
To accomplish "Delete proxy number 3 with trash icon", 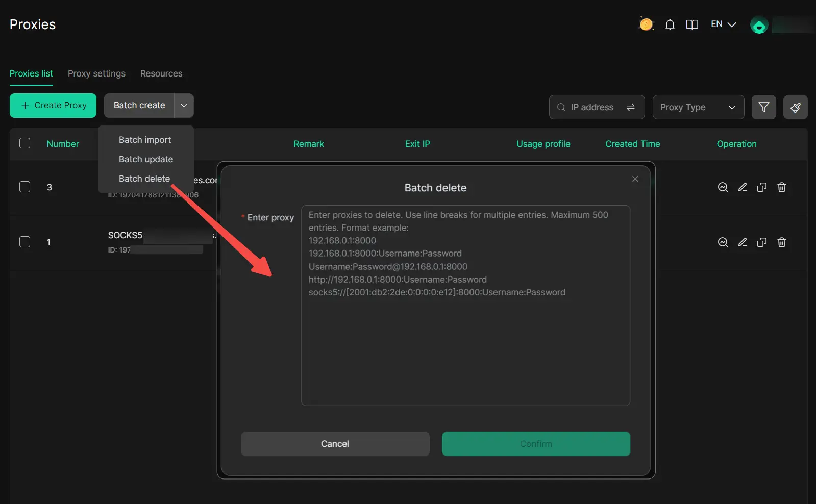I will click(781, 187).
